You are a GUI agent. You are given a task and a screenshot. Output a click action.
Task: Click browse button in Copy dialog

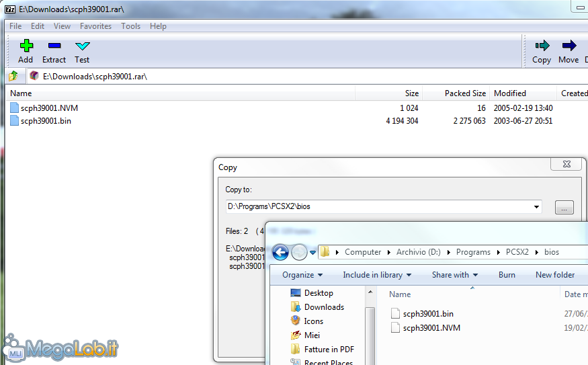(x=564, y=207)
